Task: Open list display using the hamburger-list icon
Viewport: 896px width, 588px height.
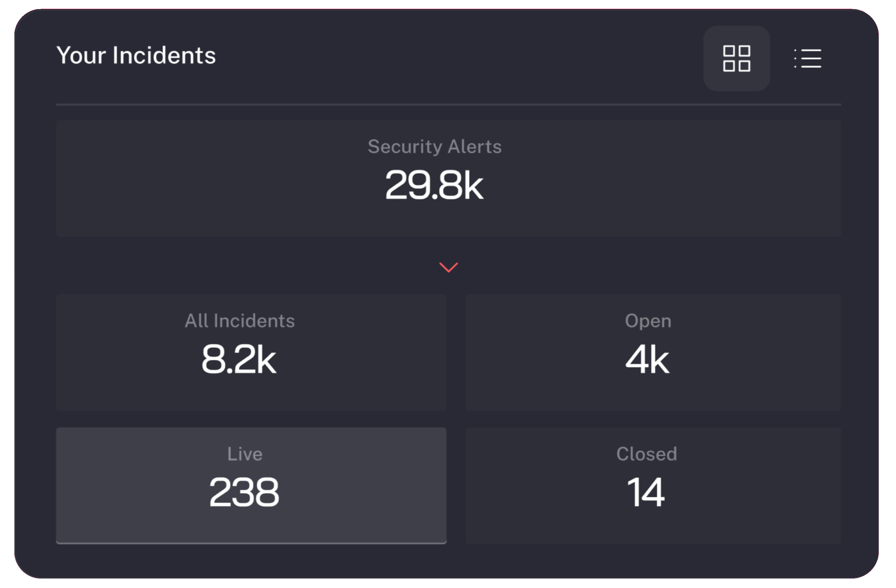Action: tap(806, 59)
